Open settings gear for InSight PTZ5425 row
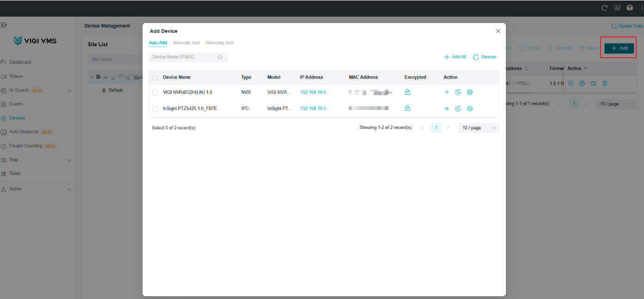Screen dimensions: 644x299 470,109
